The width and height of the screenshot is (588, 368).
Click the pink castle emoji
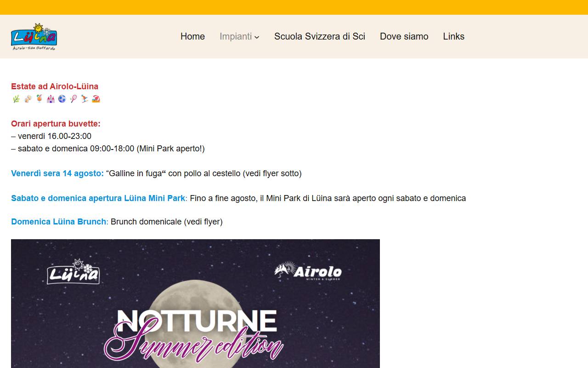click(51, 99)
